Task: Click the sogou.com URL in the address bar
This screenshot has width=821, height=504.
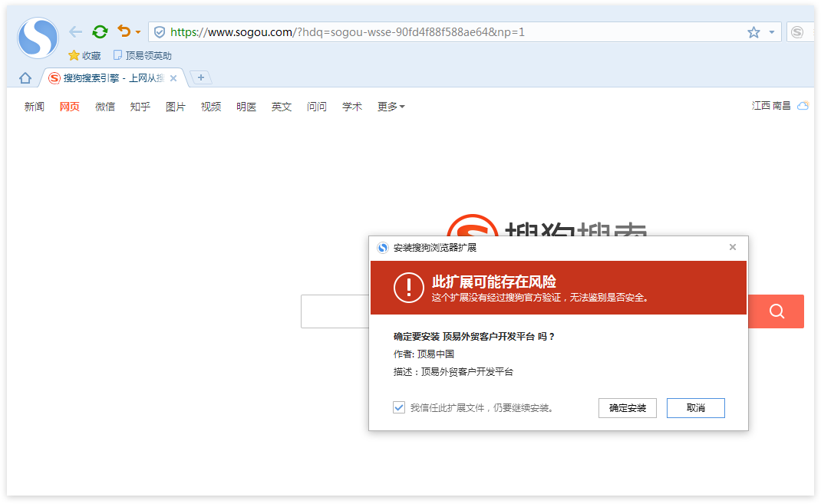Action: point(347,32)
